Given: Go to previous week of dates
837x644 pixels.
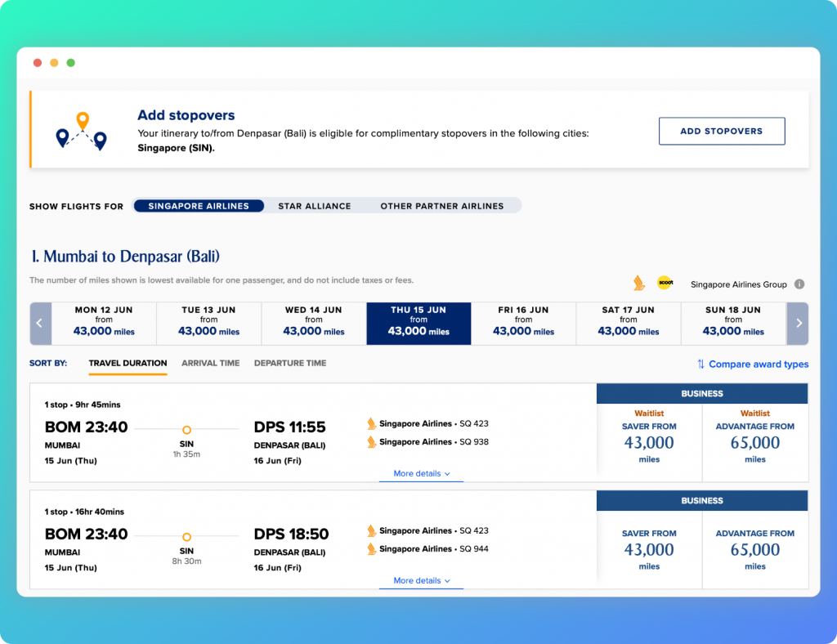Looking at the screenshot, I should coord(40,324).
